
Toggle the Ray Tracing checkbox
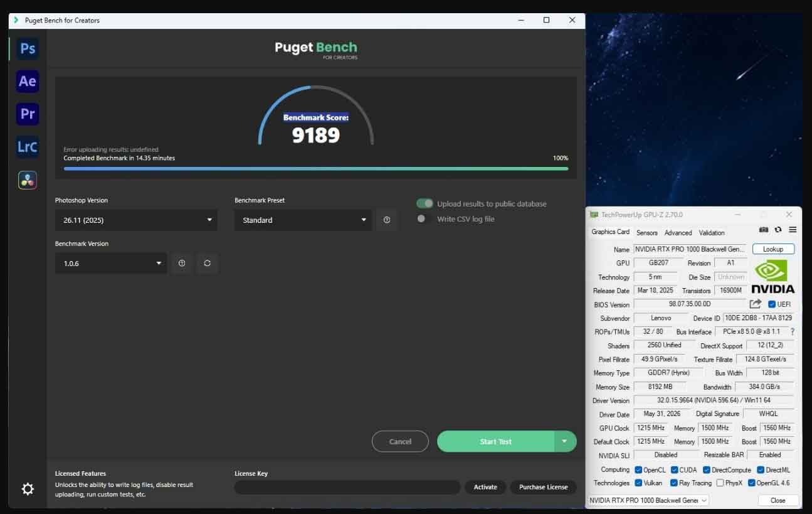point(674,483)
